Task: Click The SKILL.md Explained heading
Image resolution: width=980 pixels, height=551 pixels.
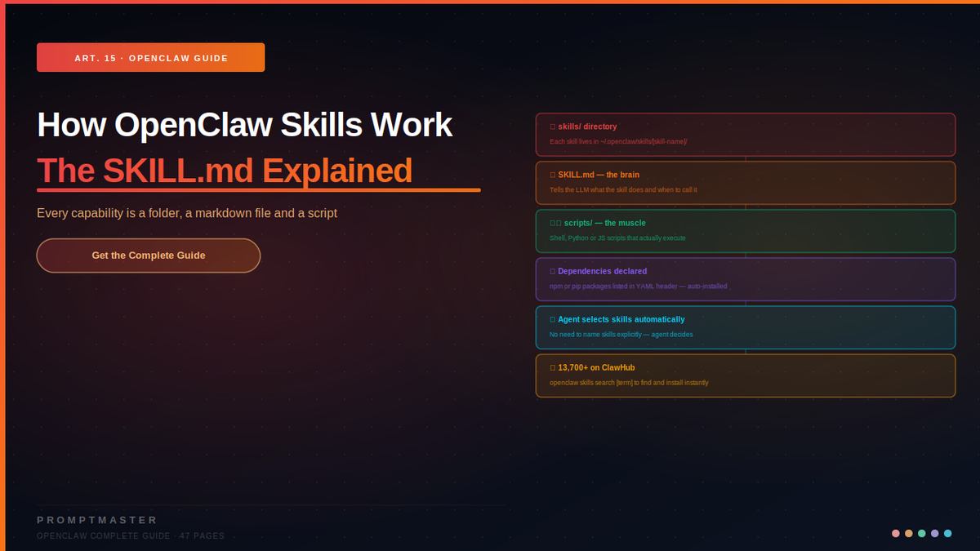Action: (225, 171)
